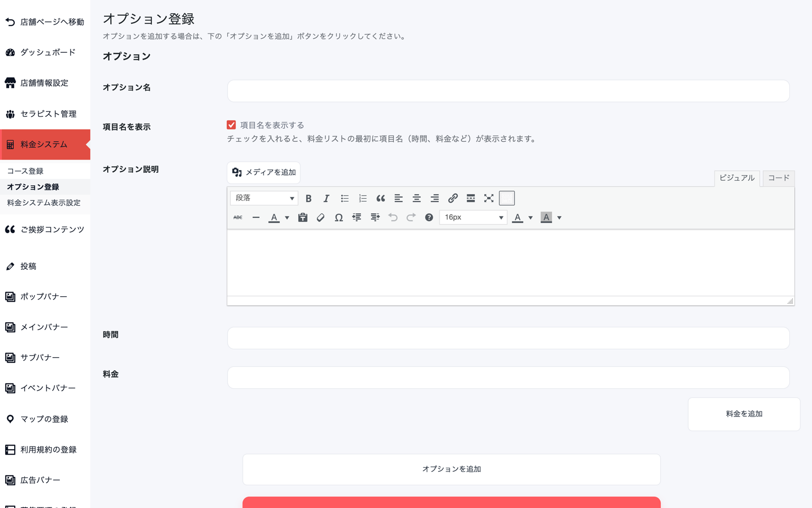Focus the 時間 input field
Screen dimensions: 812x508
(508, 338)
